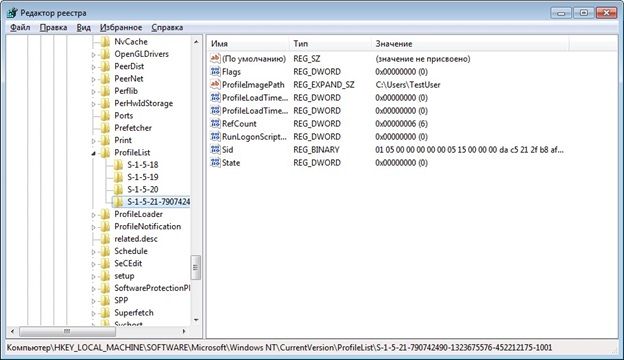624x360 pixels.
Task: Click the NvCache folder icon
Action: 105,42
